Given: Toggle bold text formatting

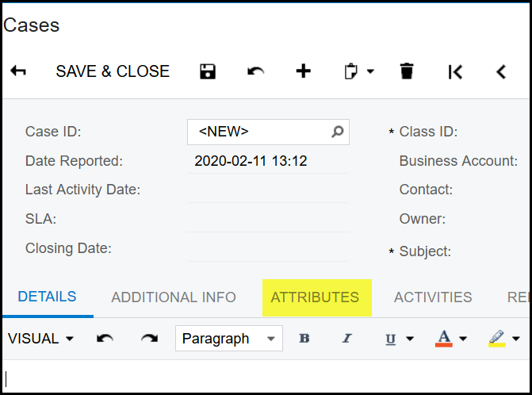Looking at the screenshot, I should point(304,339).
